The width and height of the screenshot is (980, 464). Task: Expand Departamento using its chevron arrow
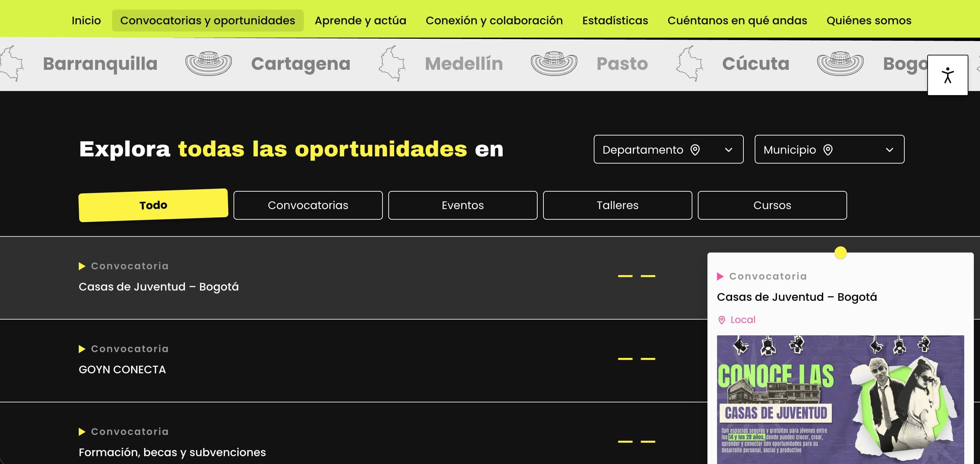tap(729, 150)
